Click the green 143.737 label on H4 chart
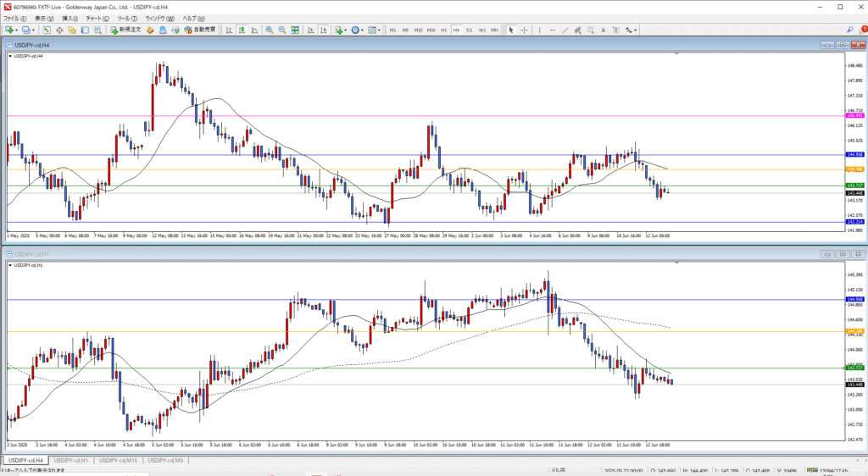Image resolution: width=868 pixels, height=476 pixels. [x=854, y=185]
